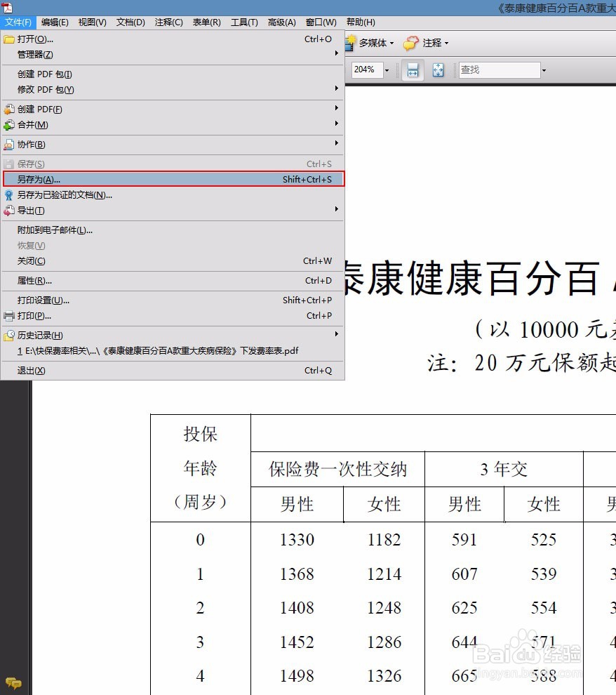Click the 保险费一次性交纳 column header
616x695 pixels.
click(x=337, y=469)
